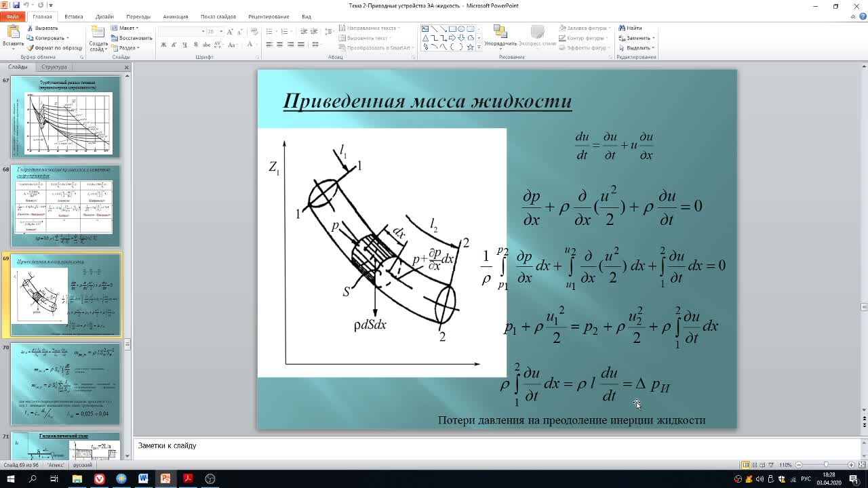
Task: Toggle underline Ч formatting
Action: pyautogui.click(x=184, y=44)
